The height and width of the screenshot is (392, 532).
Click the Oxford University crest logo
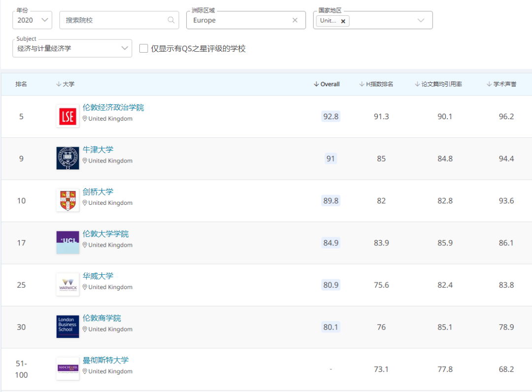click(67, 158)
